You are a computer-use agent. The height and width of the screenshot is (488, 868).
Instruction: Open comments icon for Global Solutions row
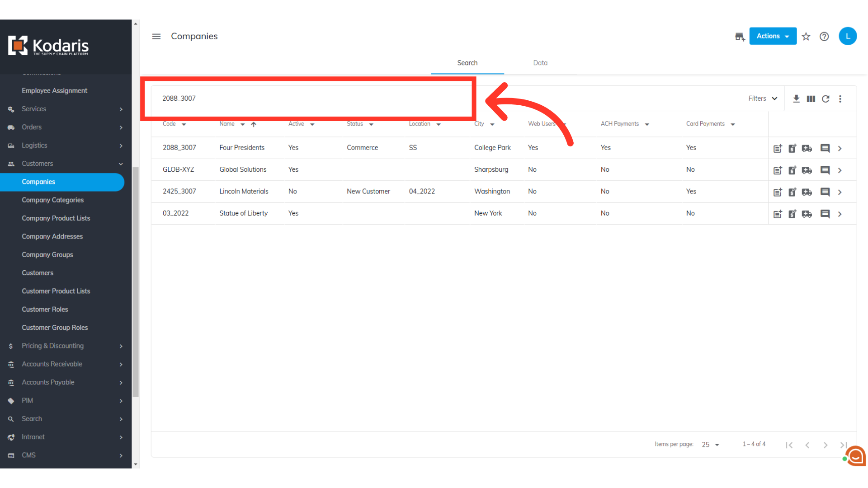[825, 170]
